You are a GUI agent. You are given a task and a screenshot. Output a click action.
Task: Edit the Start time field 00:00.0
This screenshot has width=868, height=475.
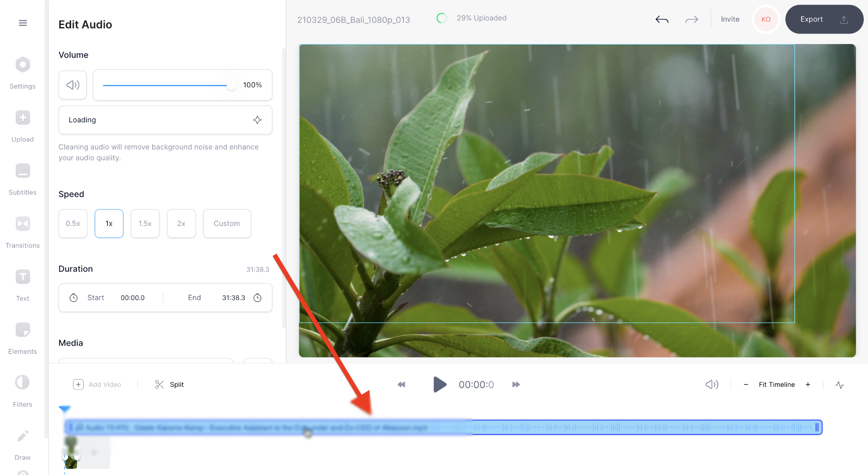(x=133, y=297)
